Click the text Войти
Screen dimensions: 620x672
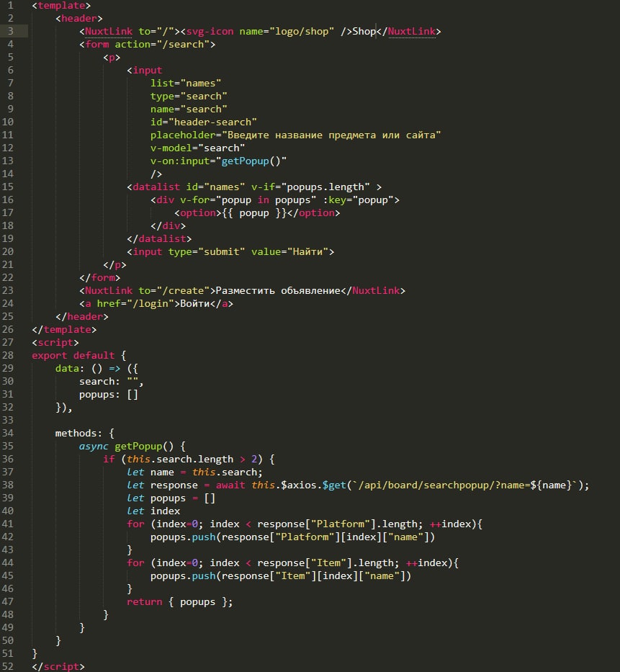point(194,303)
